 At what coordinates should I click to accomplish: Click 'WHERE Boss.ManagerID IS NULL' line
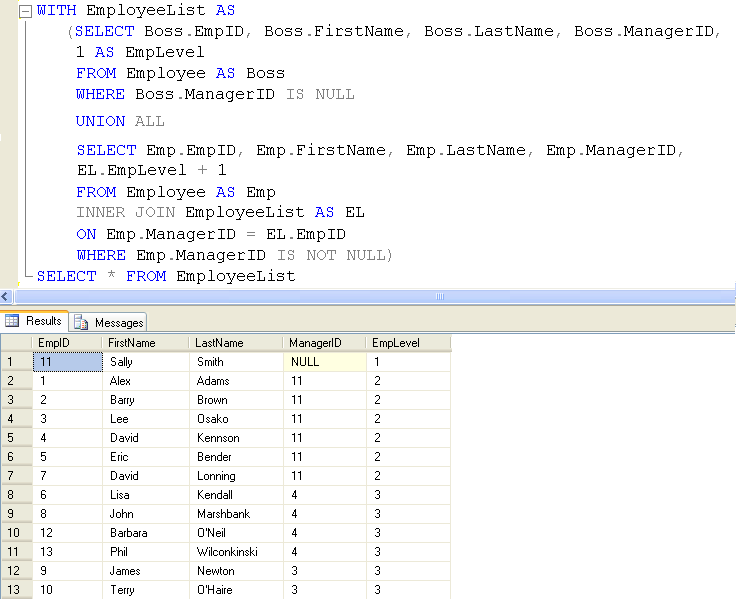(x=215, y=94)
